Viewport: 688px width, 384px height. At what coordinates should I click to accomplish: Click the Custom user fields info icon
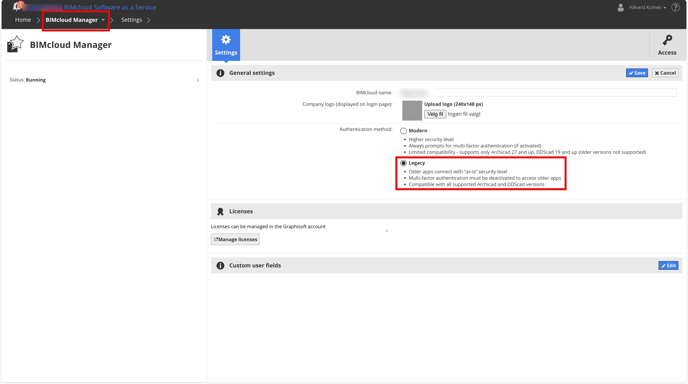[220, 266]
